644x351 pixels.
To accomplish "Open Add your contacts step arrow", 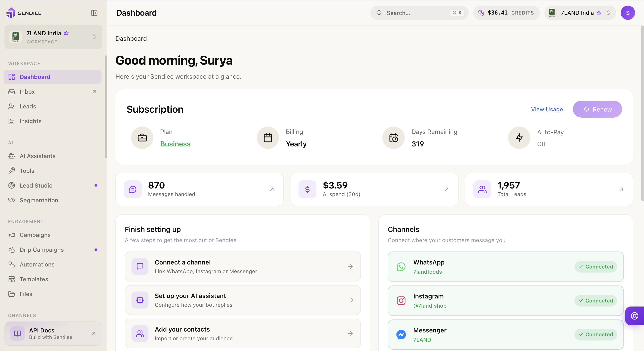I will coord(351,334).
